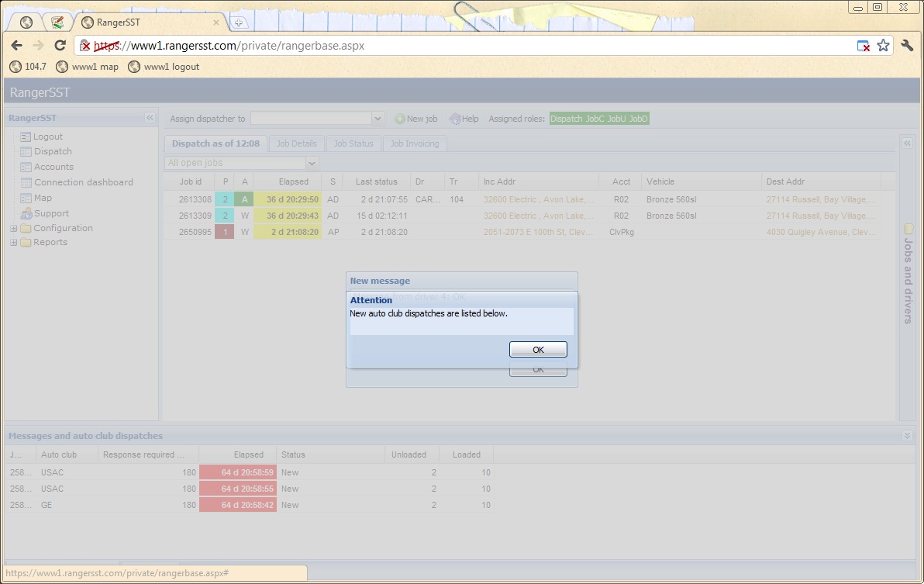Viewport: 924px width, 584px height.
Task: Click the Connection dashboard sidebar item
Action: tap(83, 182)
